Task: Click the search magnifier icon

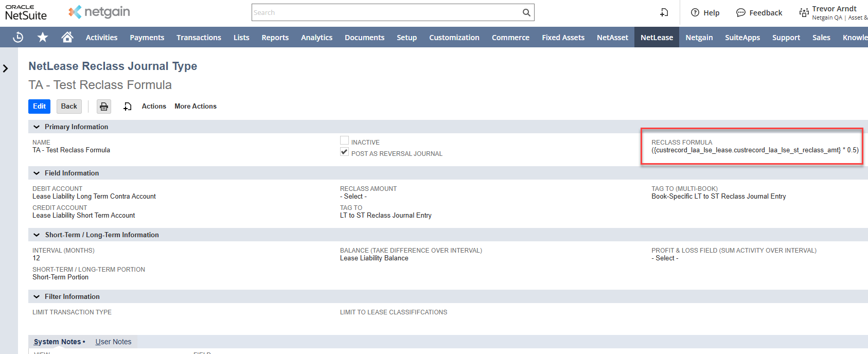Action: pyautogui.click(x=526, y=12)
